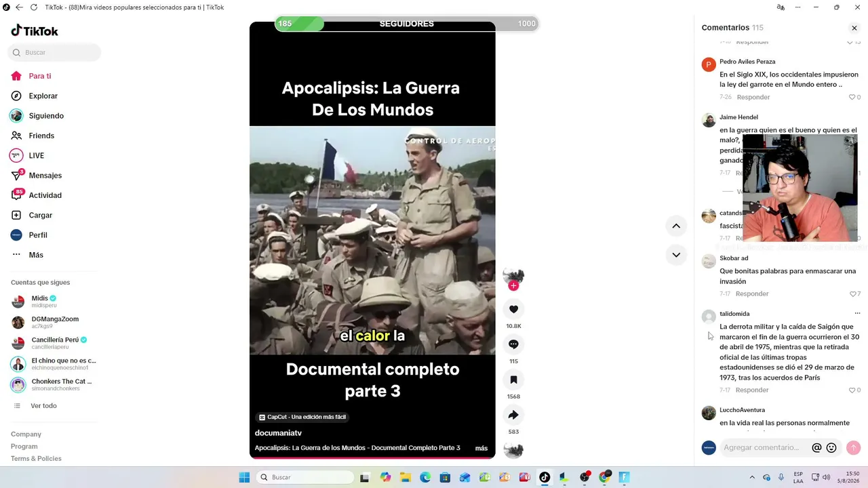Close the Comentarios panel
The image size is (868, 488).
854,28
